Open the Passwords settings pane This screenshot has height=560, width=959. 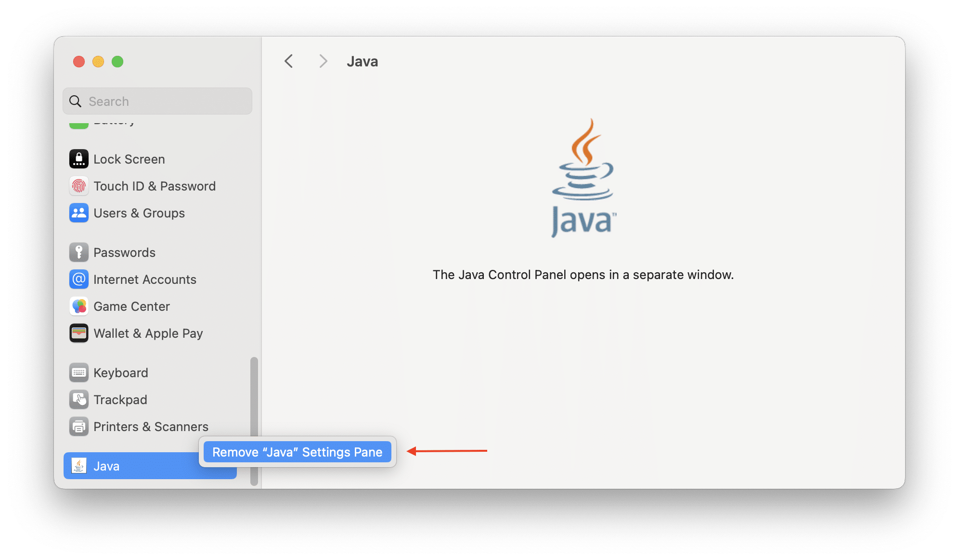coord(124,252)
